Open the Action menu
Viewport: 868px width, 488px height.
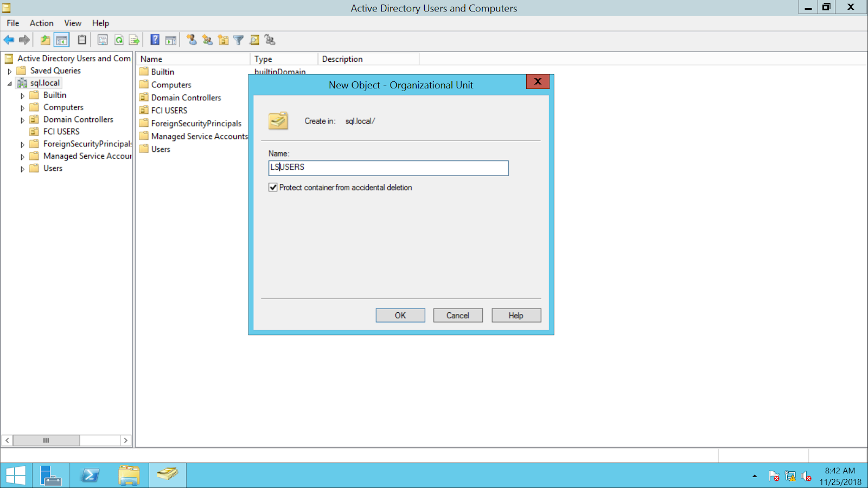coord(41,23)
